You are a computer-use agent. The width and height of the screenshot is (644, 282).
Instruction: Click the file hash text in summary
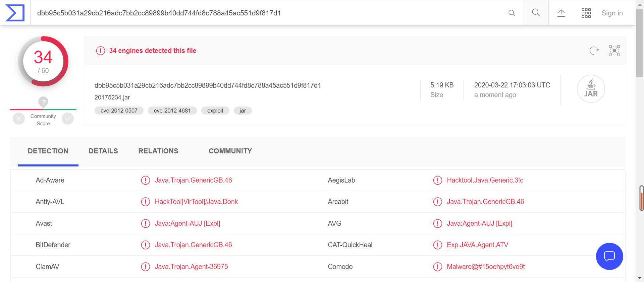click(x=208, y=85)
